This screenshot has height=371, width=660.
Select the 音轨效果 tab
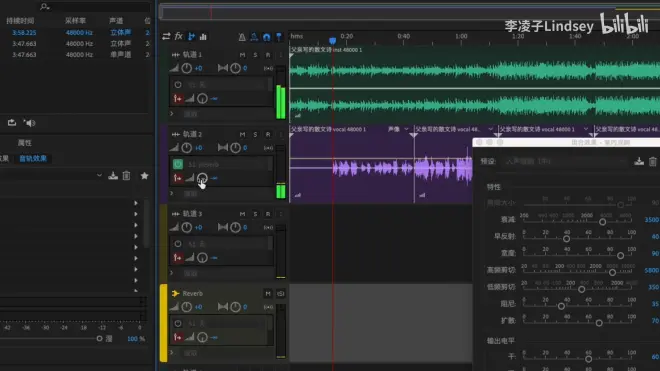pos(33,158)
